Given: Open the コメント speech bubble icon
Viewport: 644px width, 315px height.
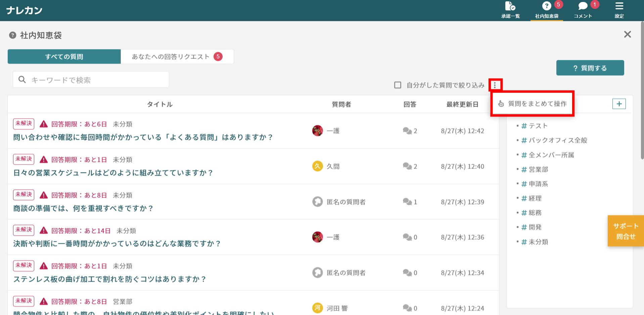Looking at the screenshot, I should coord(583,6).
